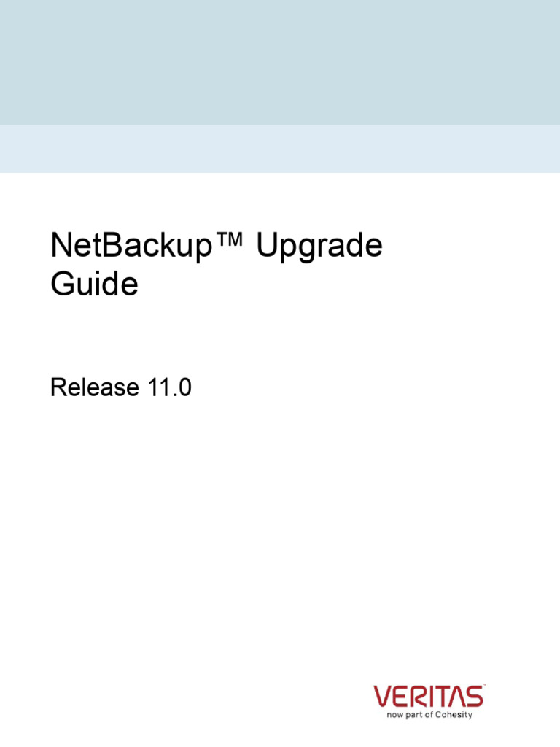Click the word Upgrade in the title

(319, 248)
